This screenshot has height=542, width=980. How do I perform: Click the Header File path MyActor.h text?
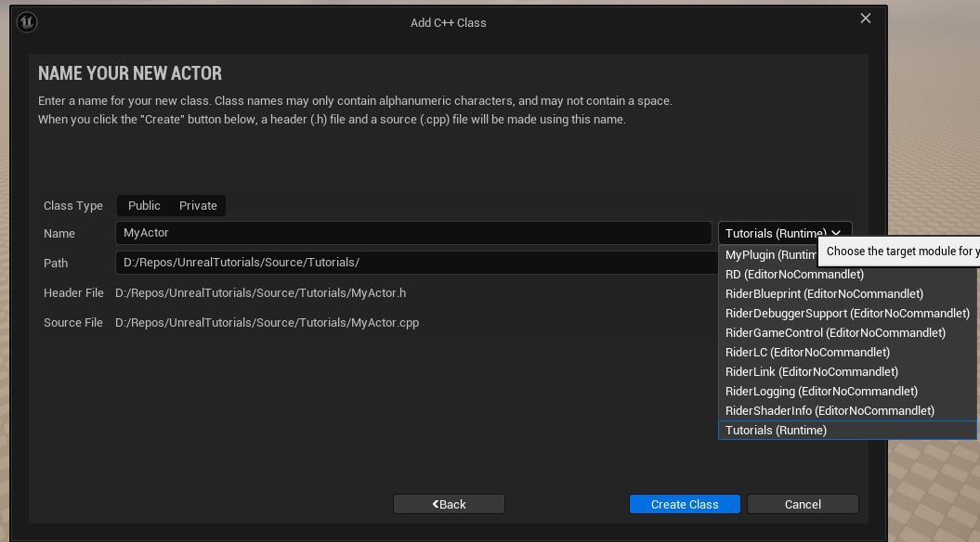tap(261, 293)
